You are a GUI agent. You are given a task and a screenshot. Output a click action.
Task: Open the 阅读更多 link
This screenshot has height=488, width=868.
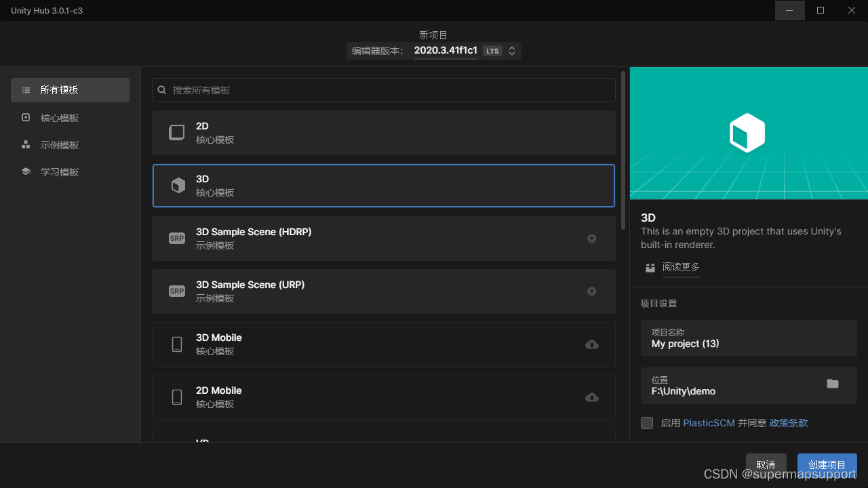[681, 267]
